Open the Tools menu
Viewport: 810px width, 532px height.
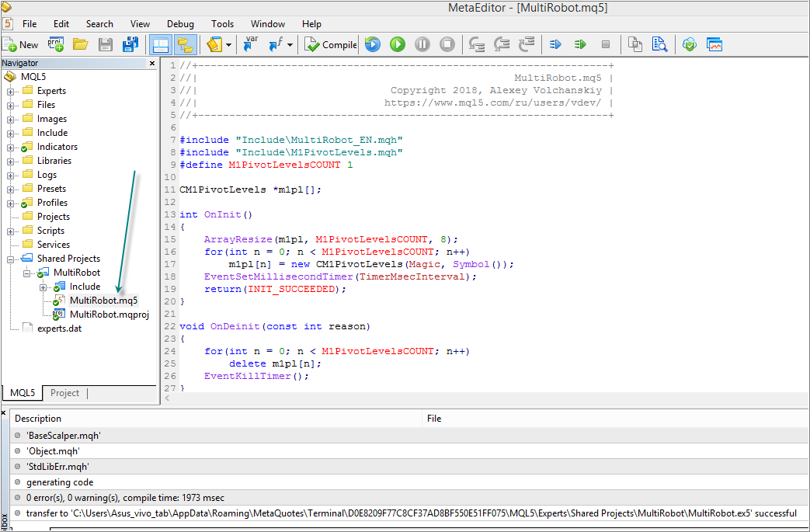click(x=222, y=24)
